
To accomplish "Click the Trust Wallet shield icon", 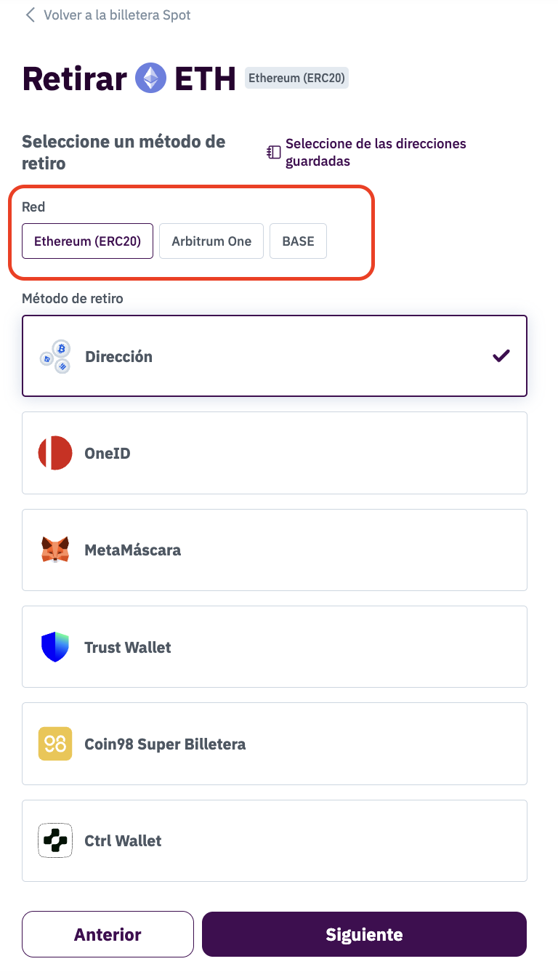I will pos(55,647).
